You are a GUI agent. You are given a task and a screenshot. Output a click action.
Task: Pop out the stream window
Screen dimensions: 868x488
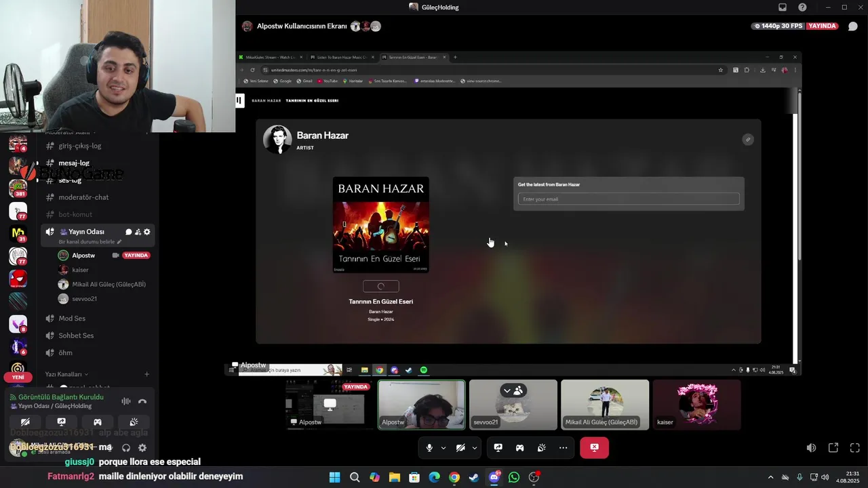point(833,448)
